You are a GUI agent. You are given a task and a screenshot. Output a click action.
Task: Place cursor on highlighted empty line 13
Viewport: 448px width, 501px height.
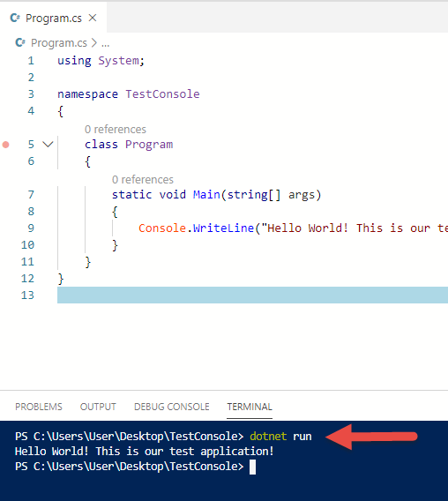(252, 295)
